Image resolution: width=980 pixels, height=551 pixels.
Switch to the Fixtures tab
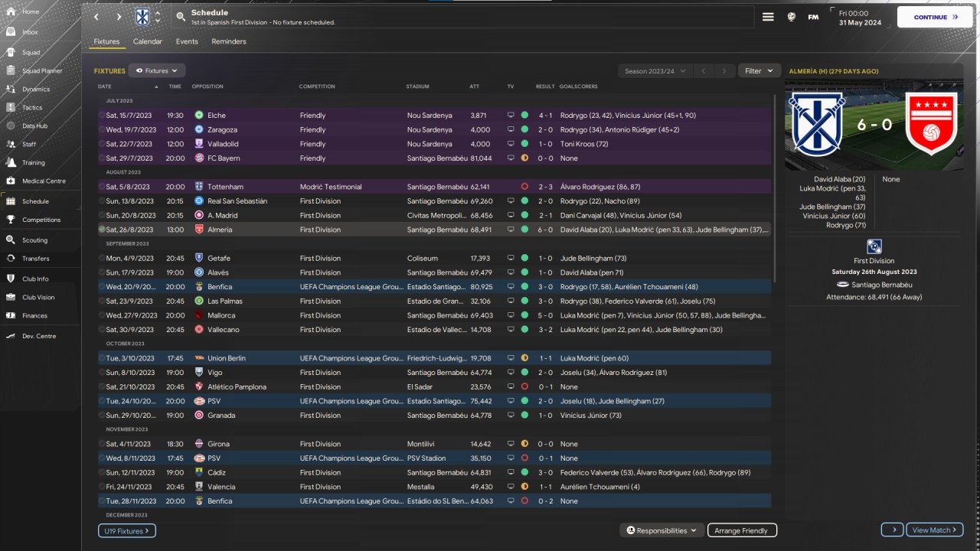pyautogui.click(x=106, y=41)
